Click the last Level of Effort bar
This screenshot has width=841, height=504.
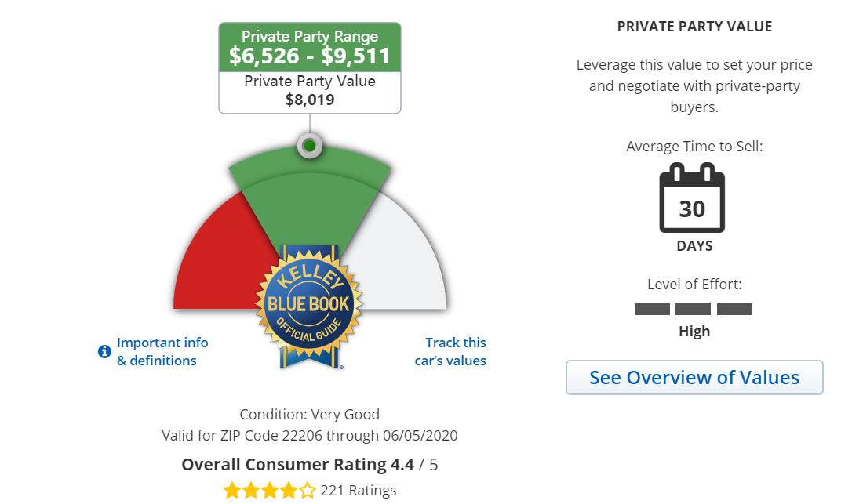click(734, 309)
